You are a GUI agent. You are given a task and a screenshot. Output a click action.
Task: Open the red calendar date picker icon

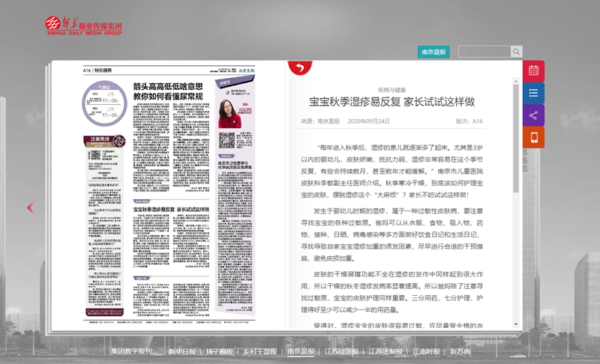[533, 71]
